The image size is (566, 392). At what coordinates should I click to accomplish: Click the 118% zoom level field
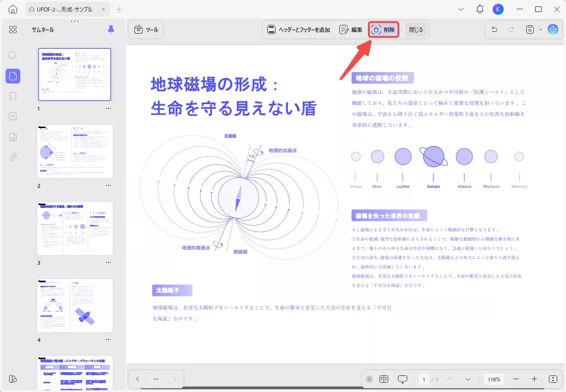[x=494, y=379]
